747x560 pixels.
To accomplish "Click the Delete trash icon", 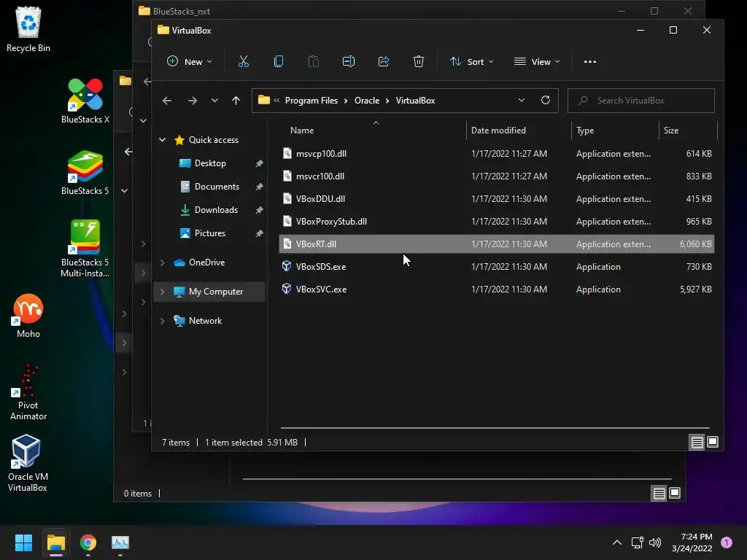I will pyautogui.click(x=418, y=61).
